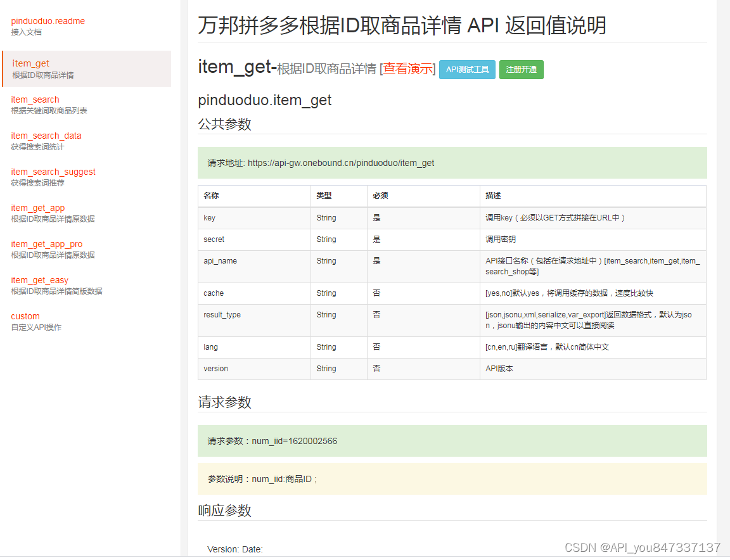Click the result_type description cell
The height and width of the screenshot is (560, 730).
(x=592, y=321)
